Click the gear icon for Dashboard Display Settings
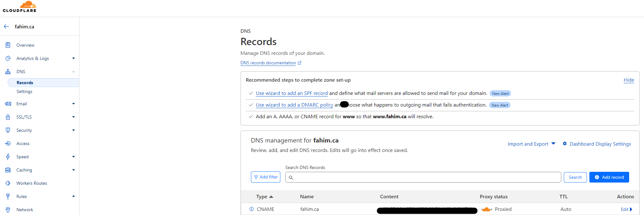This screenshot has width=644, height=215. coord(565,143)
